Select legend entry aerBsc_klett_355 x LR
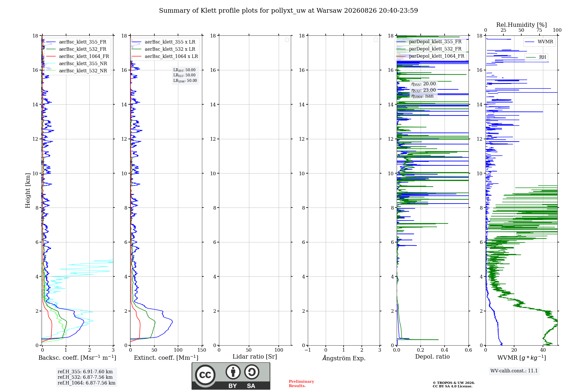The width and height of the screenshot is (577, 392). (x=164, y=42)
